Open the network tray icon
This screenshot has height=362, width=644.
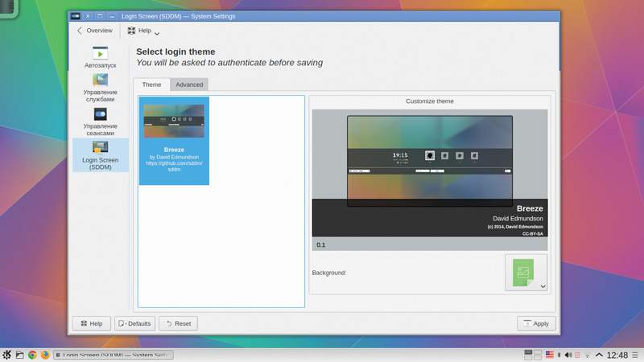click(x=588, y=356)
